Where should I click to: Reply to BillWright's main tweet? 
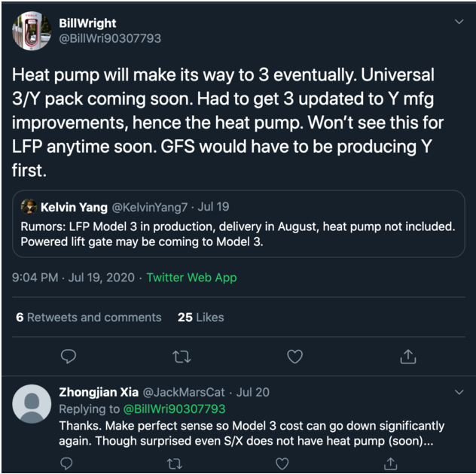(x=68, y=356)
